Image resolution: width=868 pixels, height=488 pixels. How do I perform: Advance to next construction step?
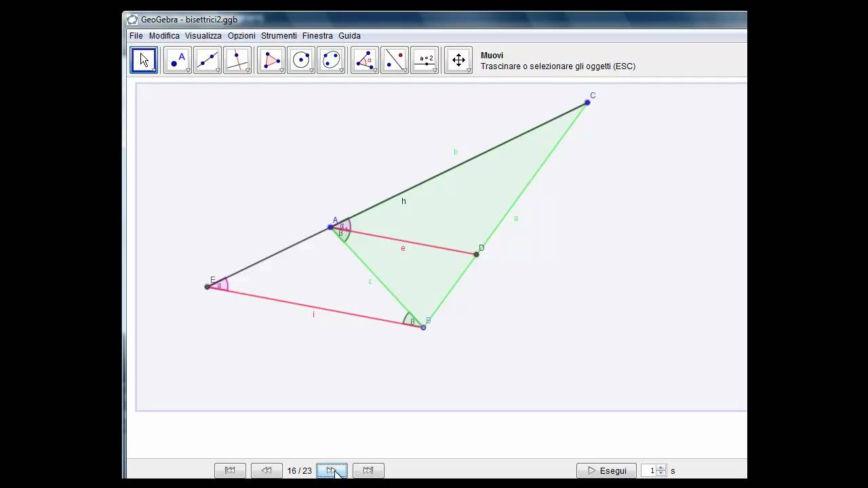pos(332,470)
